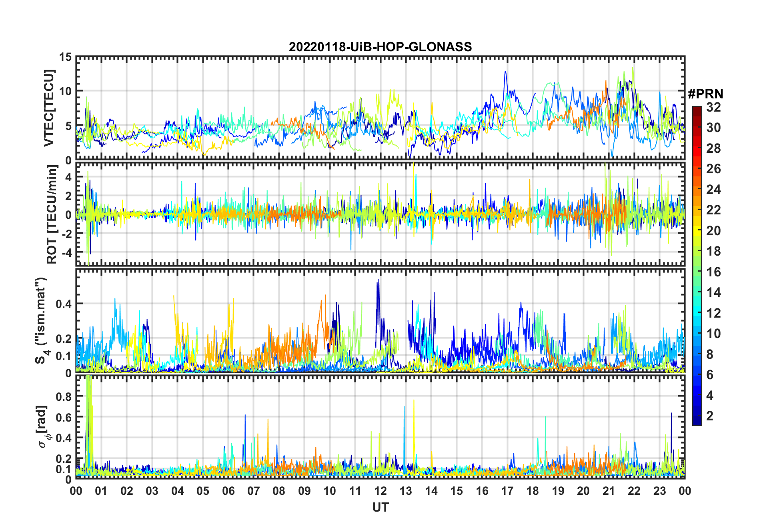Viewport: 761px width, 532px height.
Task: Click the x-axis hour tick 13
Action: pos(406,491)
